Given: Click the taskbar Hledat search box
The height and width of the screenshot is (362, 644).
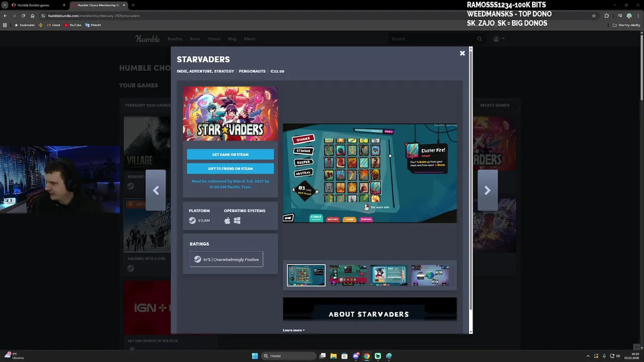Looking at the screenshot, I should click(289, 356).
